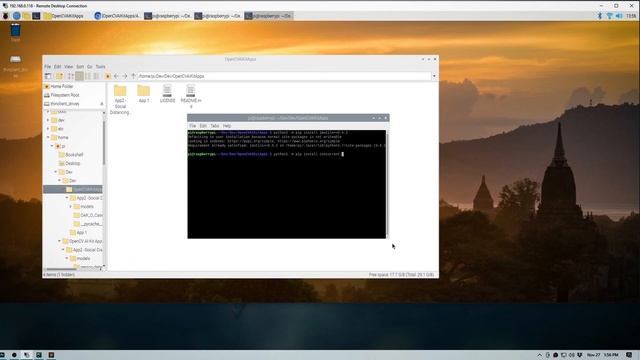Open the Tools menu in the file manager
The image size is (640, 360).
point(100,67)
